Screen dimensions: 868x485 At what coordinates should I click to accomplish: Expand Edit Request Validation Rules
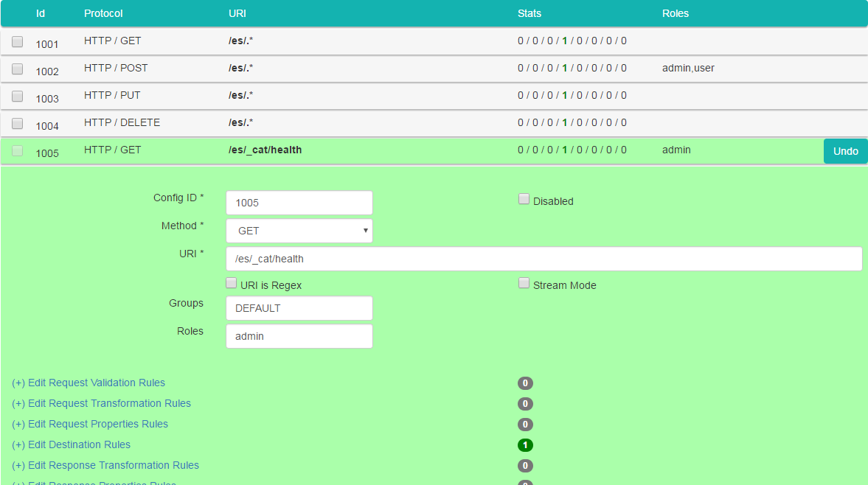pyautogui.click(x=88, y=383)
